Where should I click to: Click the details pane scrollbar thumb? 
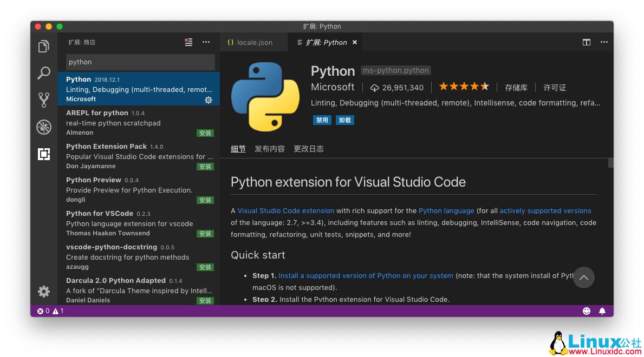coord(611,163)
